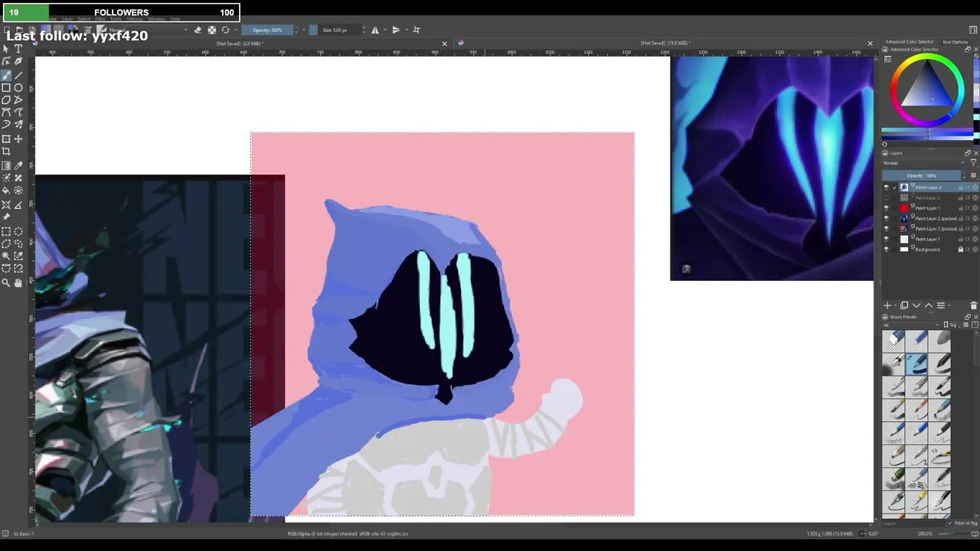Toggle visibility of first Paint Layer 2 (pasted)
980x551 pixels.
coord(887,218)
